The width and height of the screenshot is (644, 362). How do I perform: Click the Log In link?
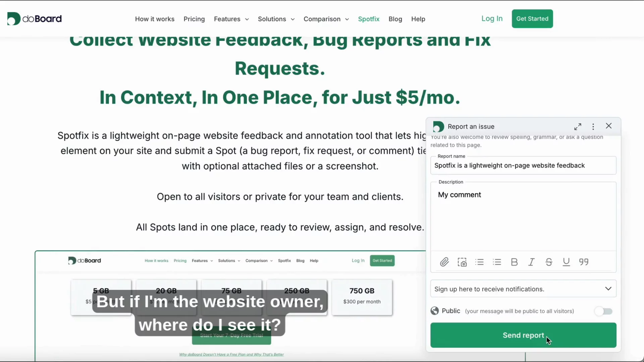point(492,18)
